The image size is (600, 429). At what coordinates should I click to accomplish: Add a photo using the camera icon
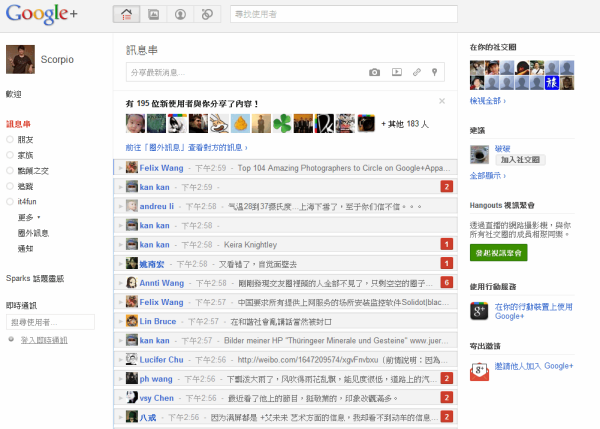(x=374, y=72)
